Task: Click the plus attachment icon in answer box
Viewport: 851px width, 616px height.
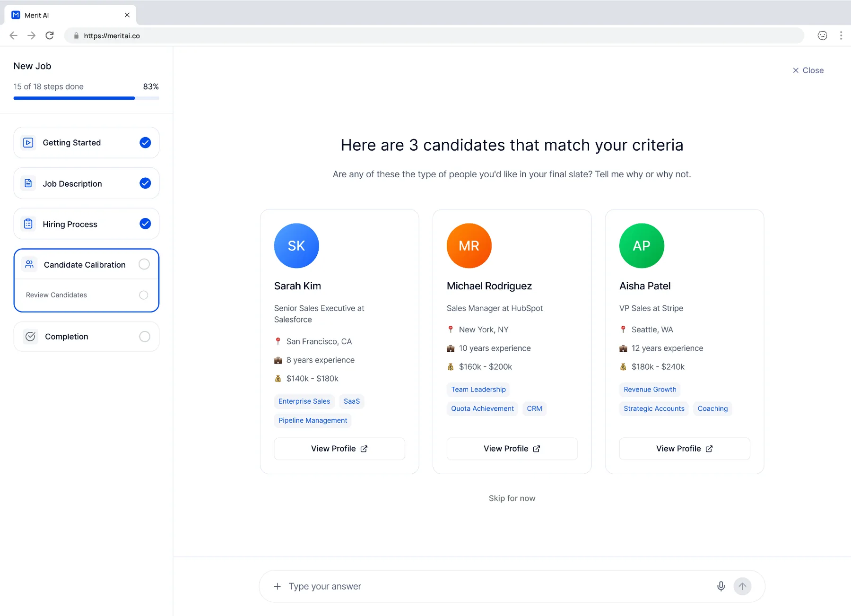Action: (278, 586)
